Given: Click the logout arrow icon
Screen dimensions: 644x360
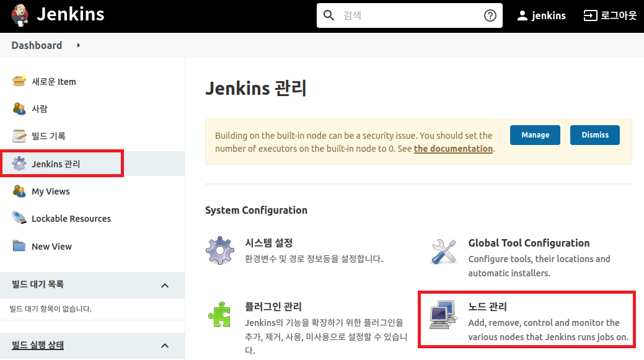Looking at the screenshot, I should point(590,15).
